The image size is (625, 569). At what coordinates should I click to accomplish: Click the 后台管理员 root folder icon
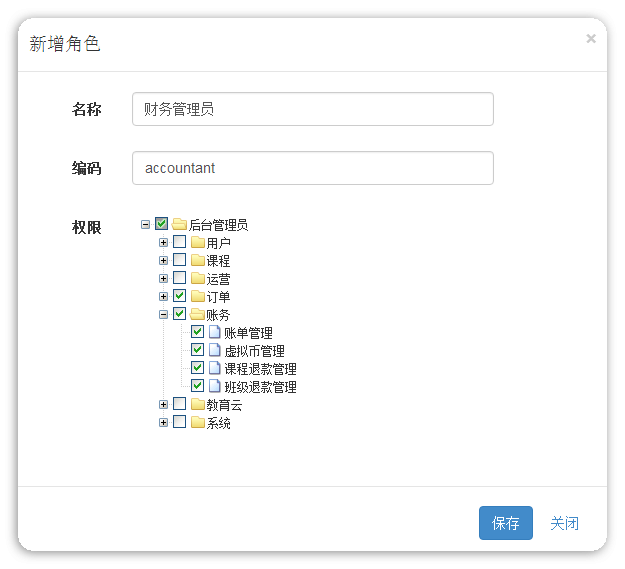tap(179, 225)
